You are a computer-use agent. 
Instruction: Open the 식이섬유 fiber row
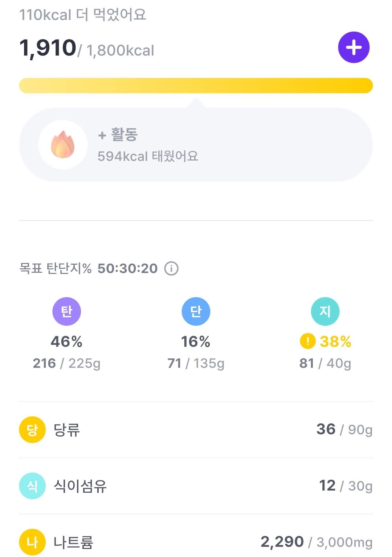tap(196, 486)
